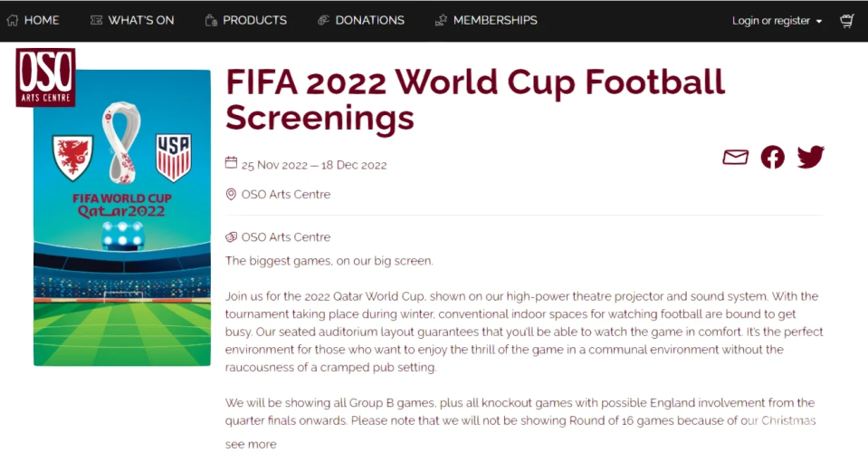Image resolution: width=868 pixels, height=453 pixels.
Task: Click the house icon beside HOME
Action: 13,20
